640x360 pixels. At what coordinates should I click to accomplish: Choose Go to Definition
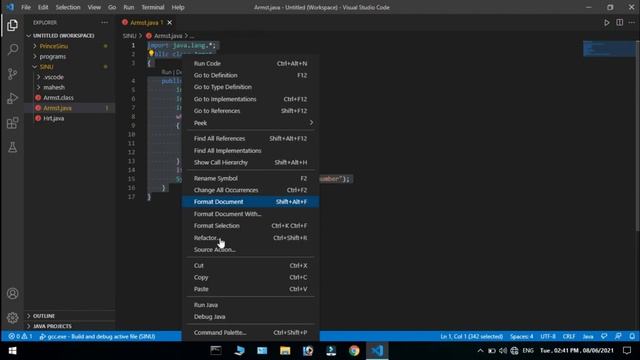[x=251, y=75]
